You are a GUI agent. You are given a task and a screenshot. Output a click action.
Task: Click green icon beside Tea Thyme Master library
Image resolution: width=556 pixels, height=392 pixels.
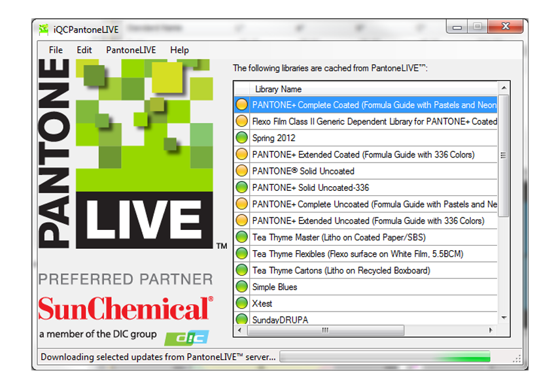[241, 237]
